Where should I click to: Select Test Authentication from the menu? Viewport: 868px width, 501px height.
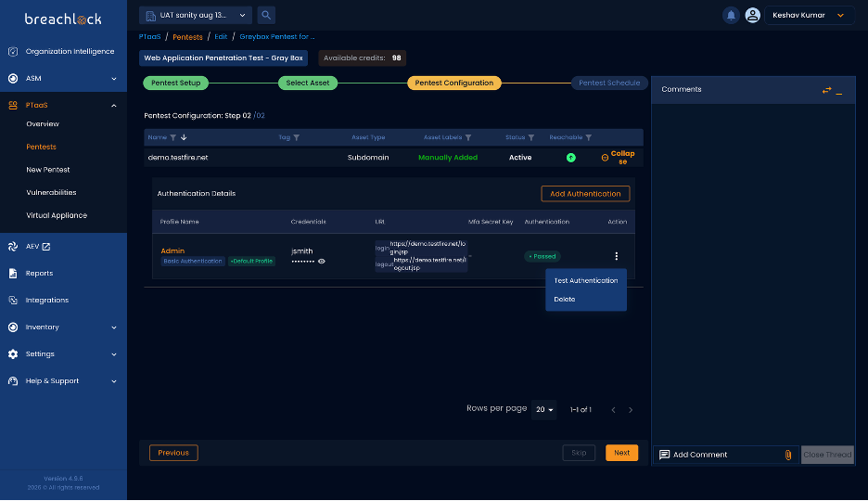click(x=586, y=281)
